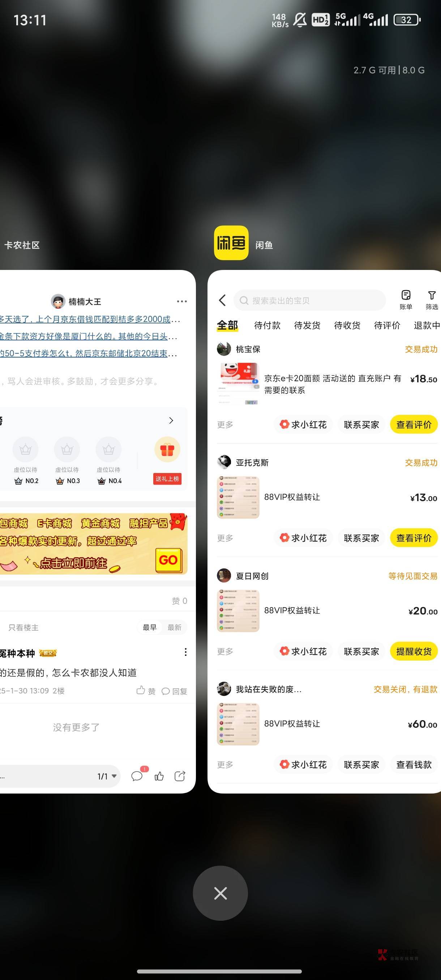Switch to 最新 sort order
441x980 pixels.
(174, 627)
